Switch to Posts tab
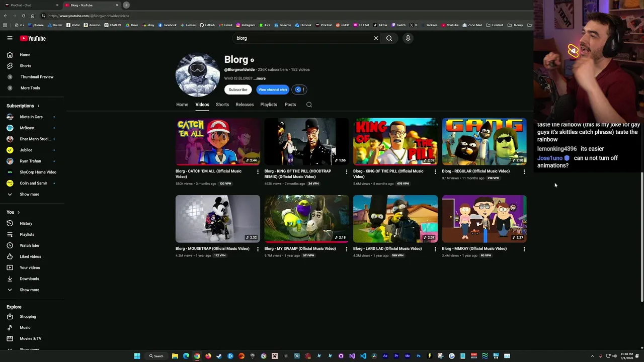The height and width of the screenshot is (362, 644). (290, 105)
